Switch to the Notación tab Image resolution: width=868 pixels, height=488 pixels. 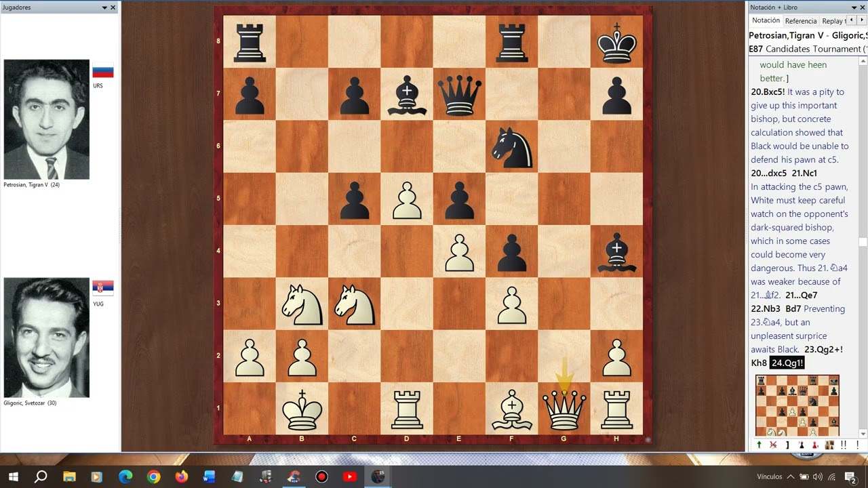[766, 21]
